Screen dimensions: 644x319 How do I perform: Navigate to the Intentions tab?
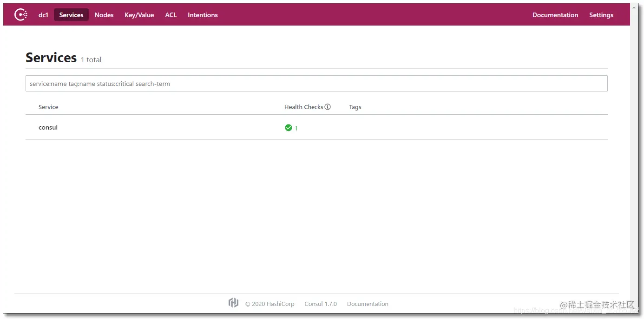[203, 15]
